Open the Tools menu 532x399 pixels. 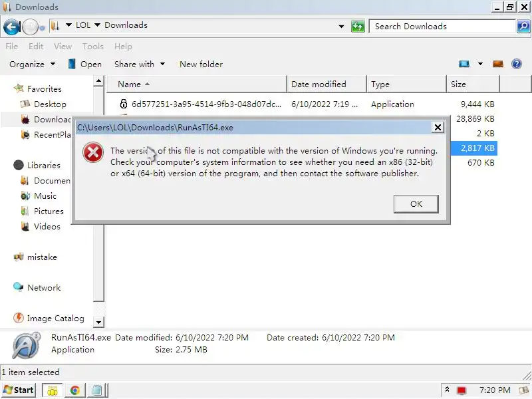(x=92, y=46)
